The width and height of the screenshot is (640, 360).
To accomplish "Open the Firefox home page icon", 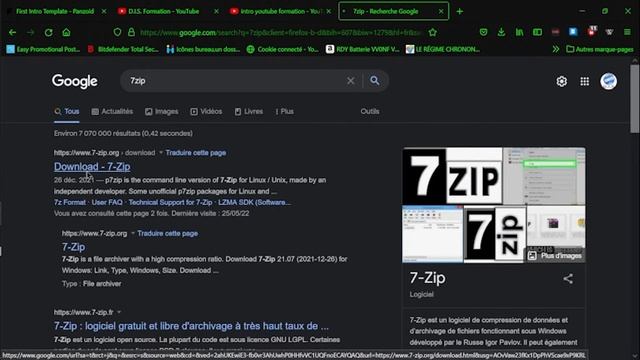I will point(66,32).
